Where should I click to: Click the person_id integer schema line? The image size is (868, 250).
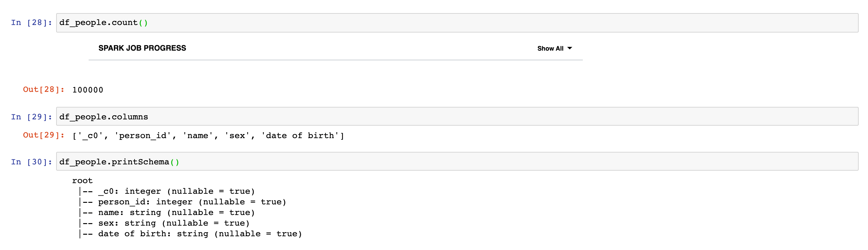point(192,202)
